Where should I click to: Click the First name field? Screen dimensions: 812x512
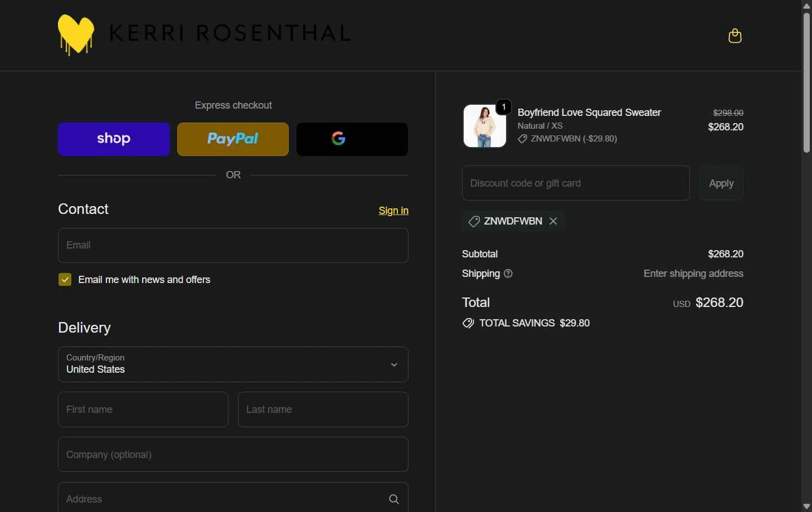coord(143,409)
